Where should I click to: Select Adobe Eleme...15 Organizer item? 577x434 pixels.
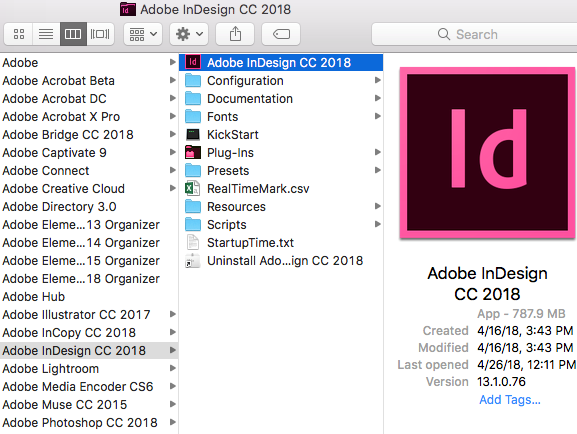point(89,261)
